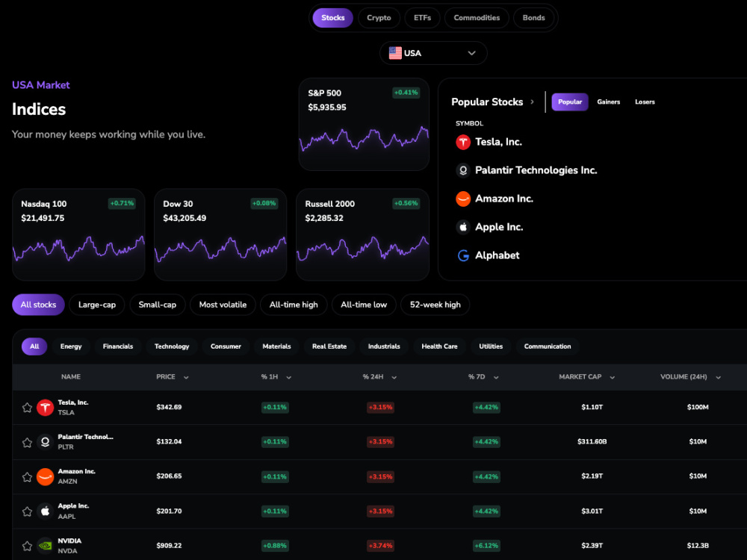The width and height of the screenshot is (747, 560).
Task: Filter by Energy sector
Action: (x=71, y=346)
